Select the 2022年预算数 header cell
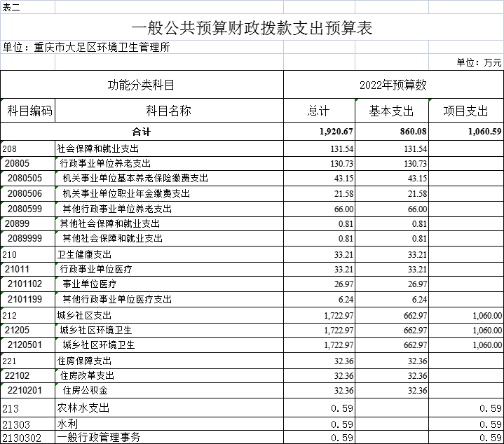 point(393,85)
